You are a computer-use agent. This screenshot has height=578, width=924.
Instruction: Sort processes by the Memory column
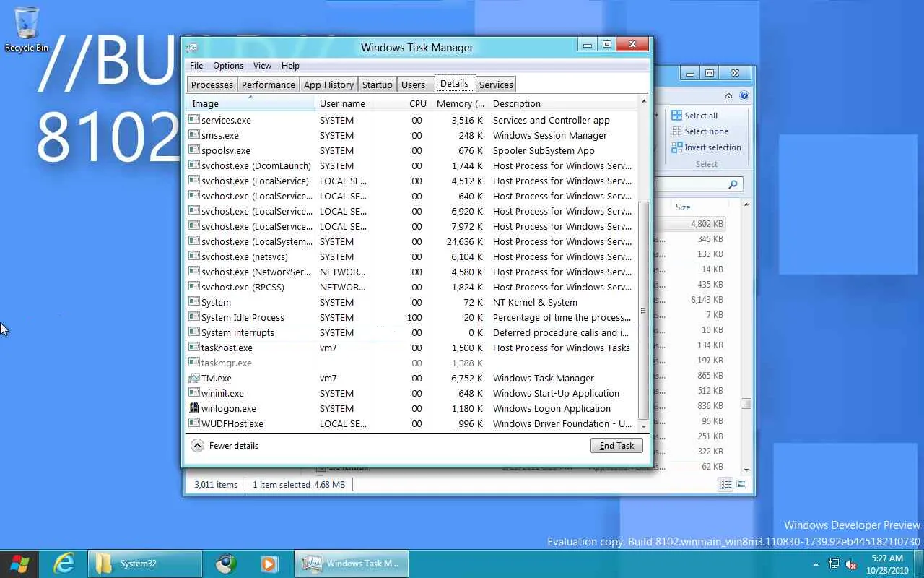461,103
